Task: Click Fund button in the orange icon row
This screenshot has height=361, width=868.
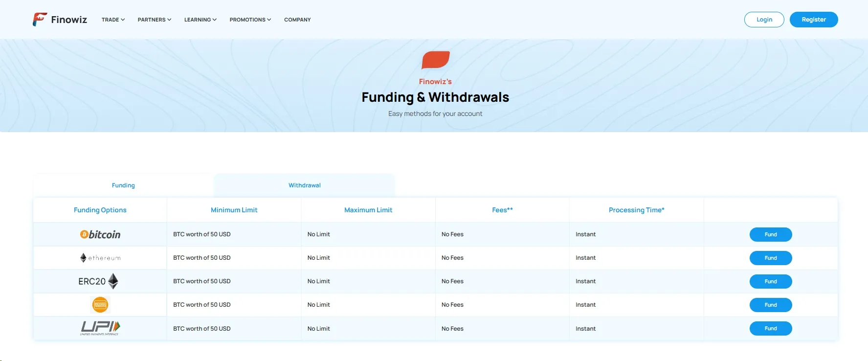Action: pos(771,305)
